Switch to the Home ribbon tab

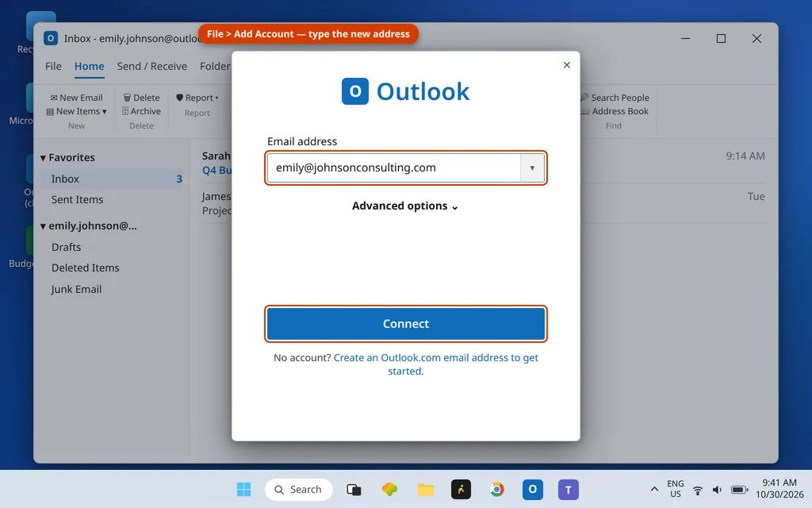pos(89,67)
